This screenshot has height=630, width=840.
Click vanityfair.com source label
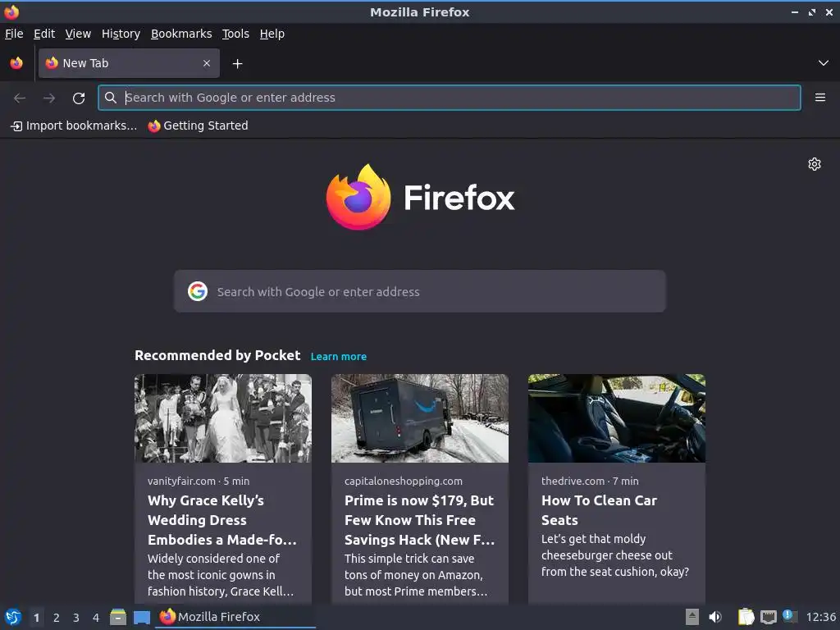(181, 481)
